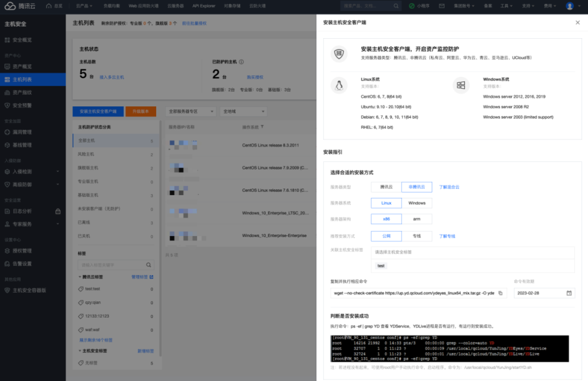The image size is (588, 381).
Task: Follow the 了解混合云 link
Action: point(449,187)
